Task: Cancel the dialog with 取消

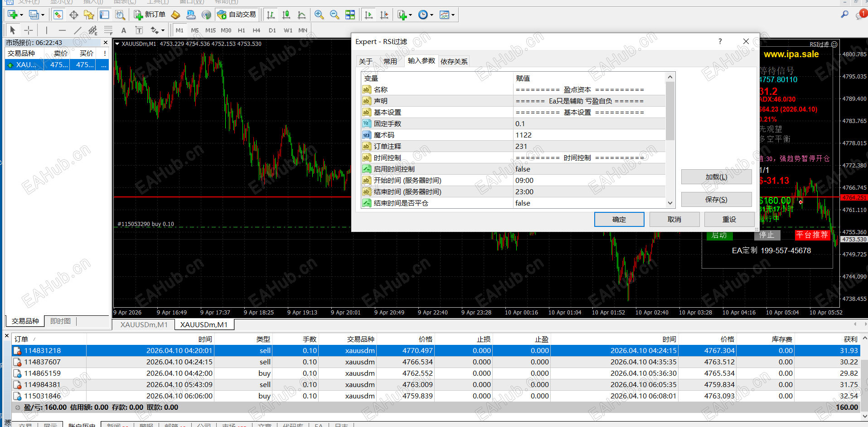Action: pos(674,220)
